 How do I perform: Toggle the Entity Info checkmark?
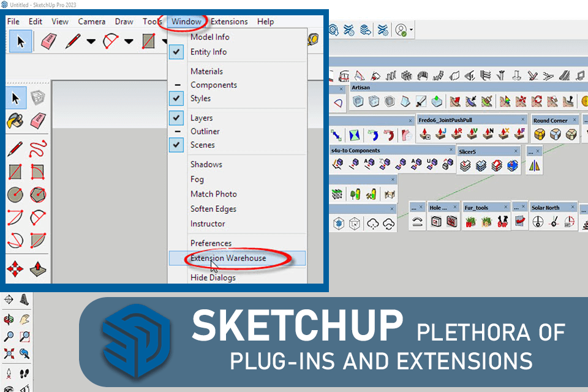click(x=176, y=52)
